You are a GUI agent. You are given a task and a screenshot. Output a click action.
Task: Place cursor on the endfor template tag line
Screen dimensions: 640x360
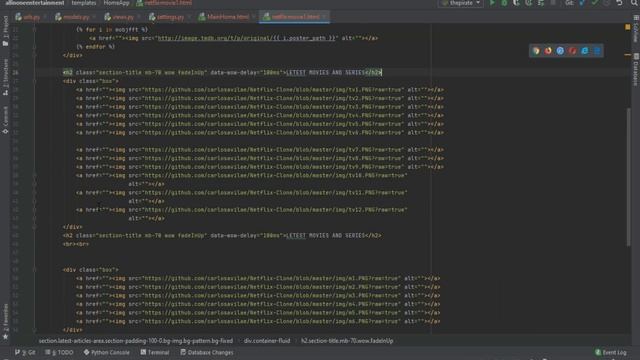coord(96,47)
